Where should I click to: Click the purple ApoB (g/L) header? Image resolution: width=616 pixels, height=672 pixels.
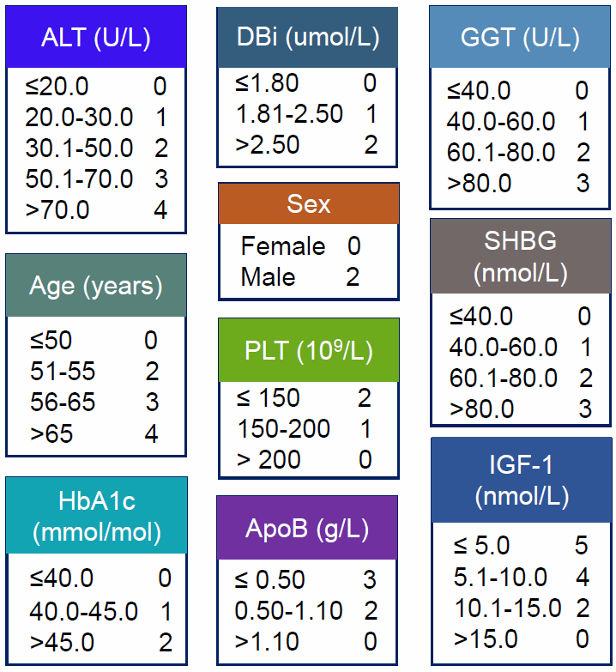click(307, 528)
